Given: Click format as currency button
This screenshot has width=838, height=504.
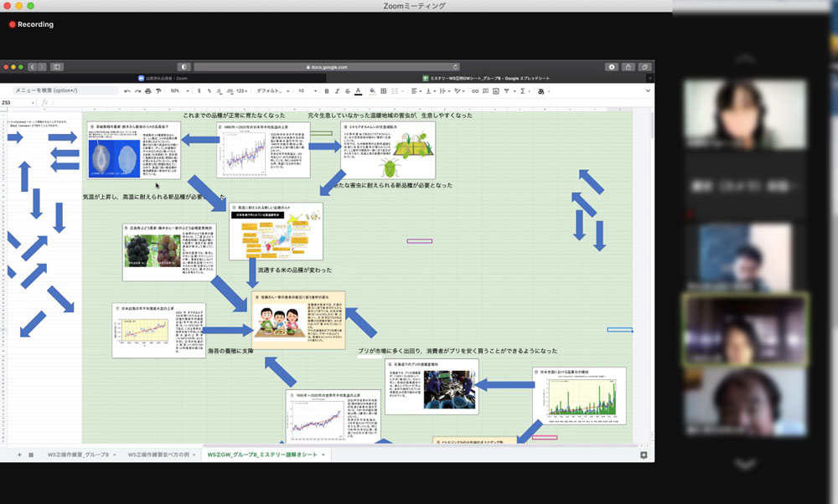Looking at the screenshot, I should pos(199,90).
